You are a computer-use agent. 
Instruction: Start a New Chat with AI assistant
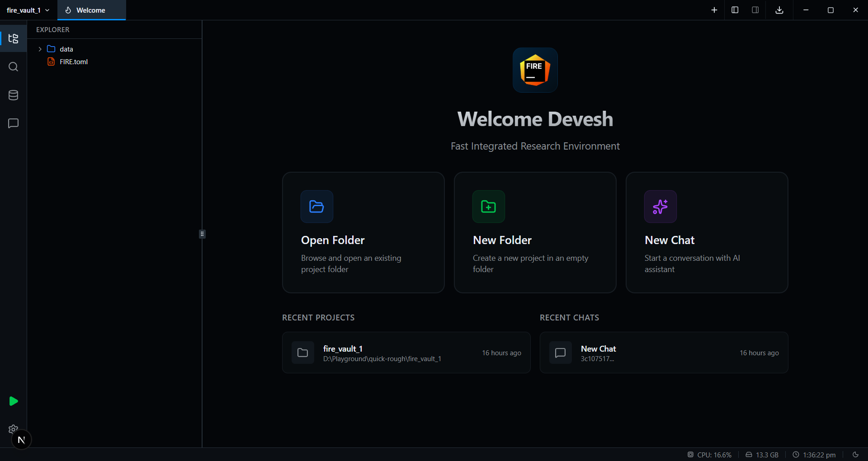[707, 232]
